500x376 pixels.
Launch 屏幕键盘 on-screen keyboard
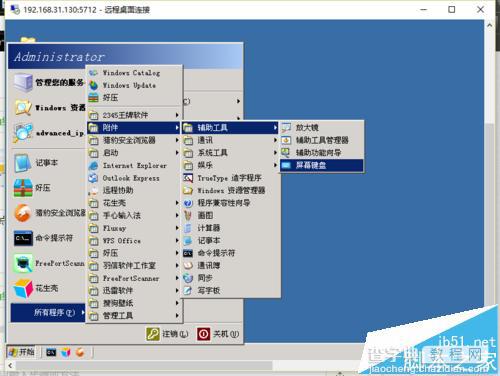(321, 165)
